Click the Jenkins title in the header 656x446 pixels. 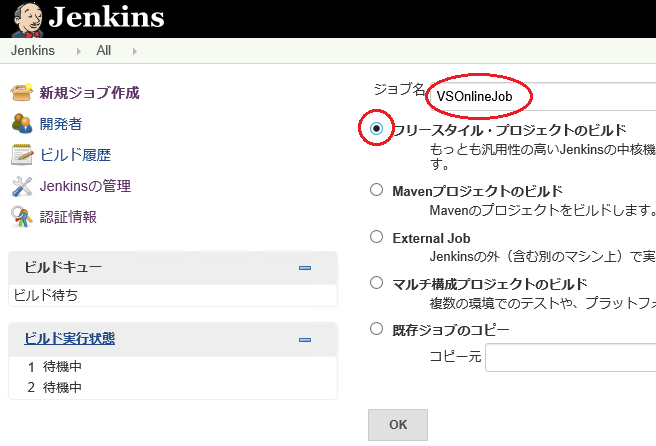[x=106, y=17]
